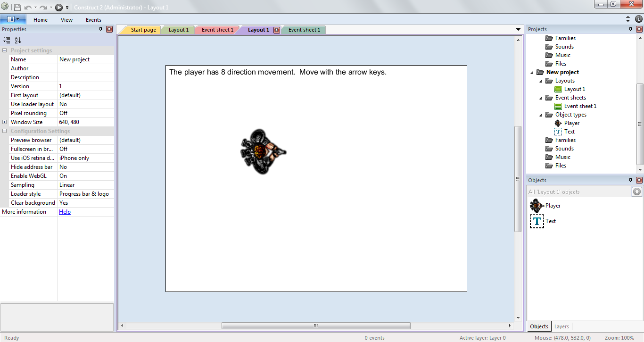The height and width of the screenshot is (342, 644).
Task: Toggle the pin on the Projects panel
Action: click(630, 29)
